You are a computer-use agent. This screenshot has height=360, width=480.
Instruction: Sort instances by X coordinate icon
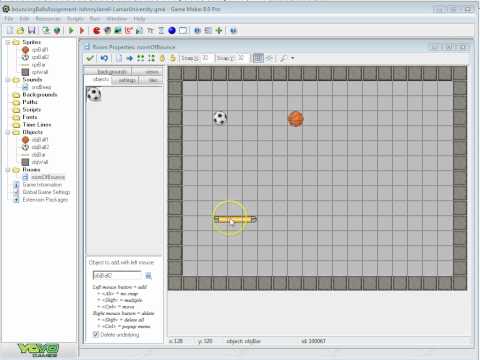pos(141,58)
